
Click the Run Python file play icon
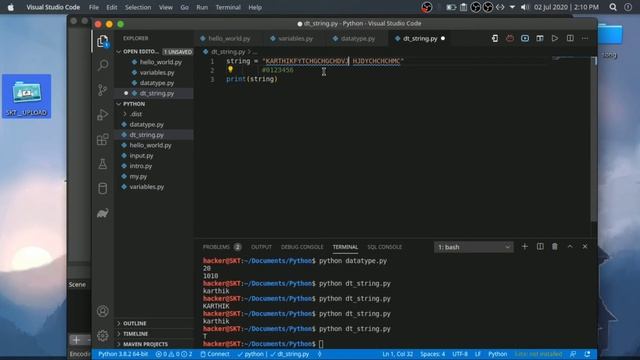(555, 38)
